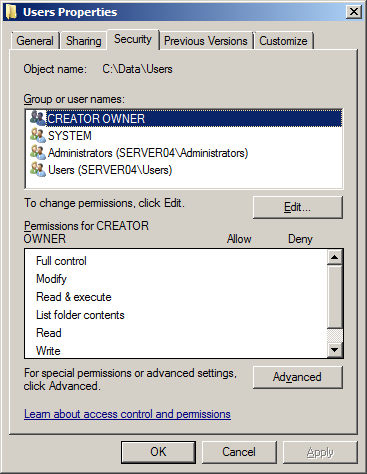Open Advanced security settings
367x474 pixels.
298,377
